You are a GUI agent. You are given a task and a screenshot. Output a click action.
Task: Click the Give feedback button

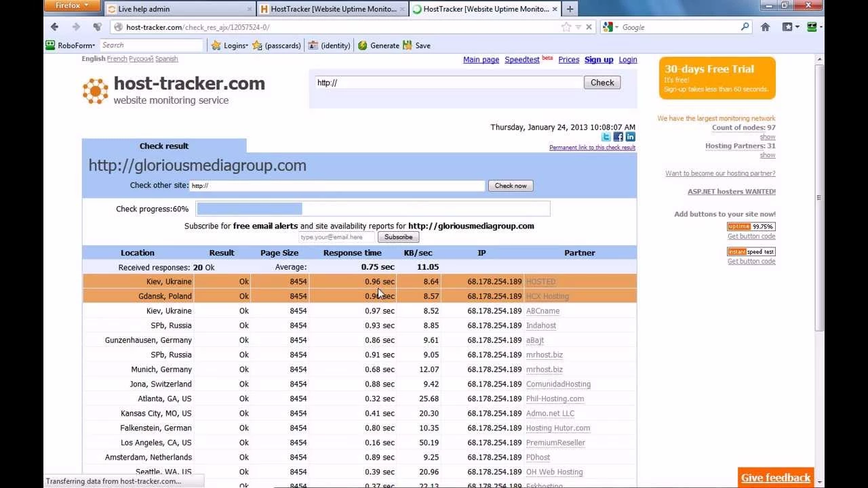click(x=776, y=478)
